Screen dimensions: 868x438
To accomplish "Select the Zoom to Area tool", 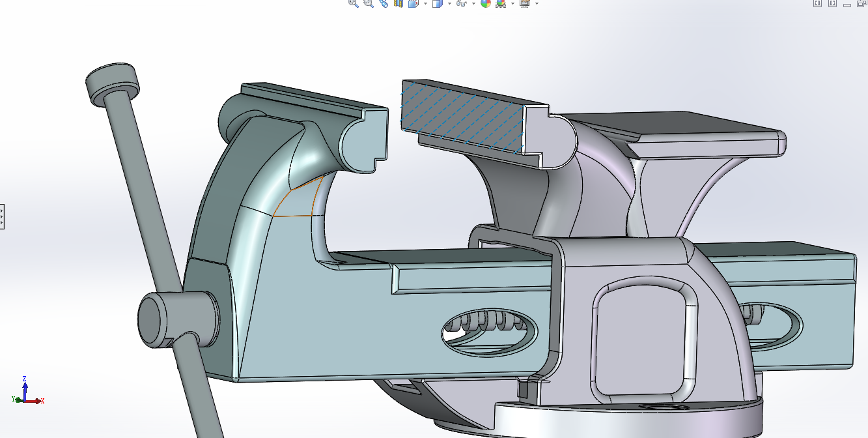I will click(x=369, y=3).
